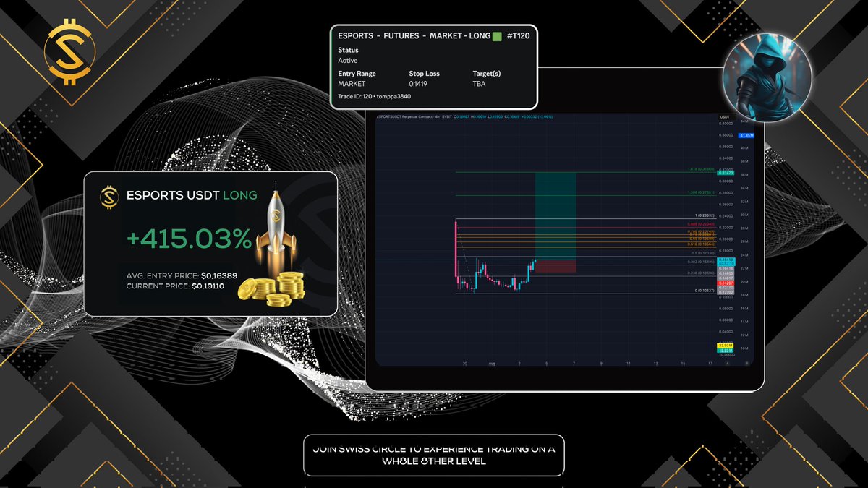Click the blue 41.85M axis label
Screen dimensions: 868x488
click(x=747, y=136)
